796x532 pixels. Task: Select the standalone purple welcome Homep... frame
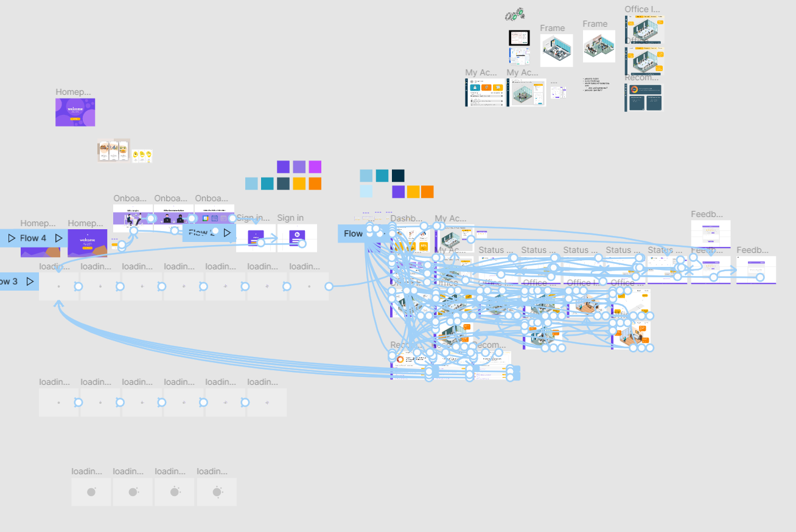point(75,112)
